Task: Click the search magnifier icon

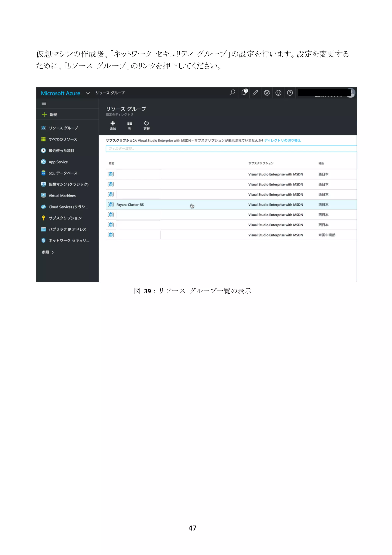Action: tap(232, 92)
